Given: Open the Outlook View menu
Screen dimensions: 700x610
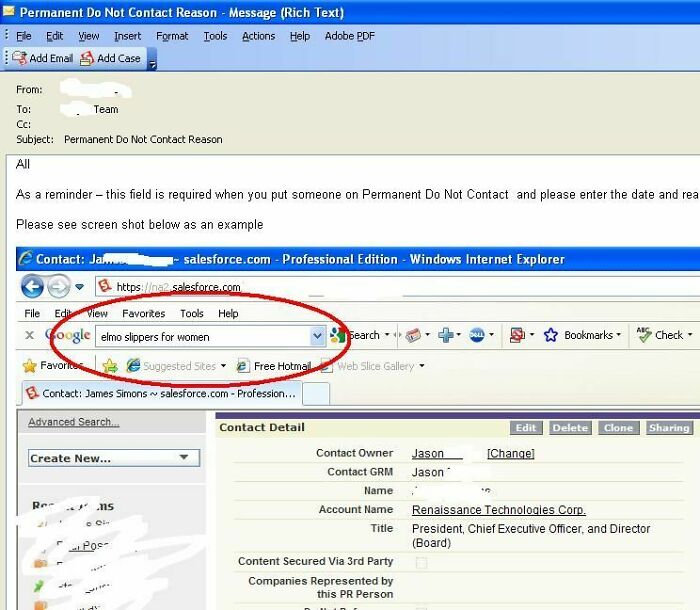Looking at the screenshot, I should pos(89,36).
